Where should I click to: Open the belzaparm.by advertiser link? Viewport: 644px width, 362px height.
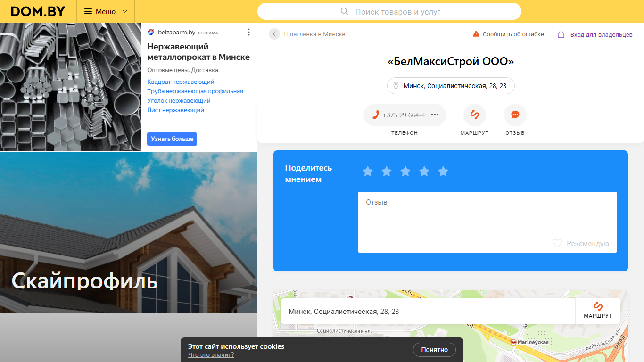click(176, 33)
